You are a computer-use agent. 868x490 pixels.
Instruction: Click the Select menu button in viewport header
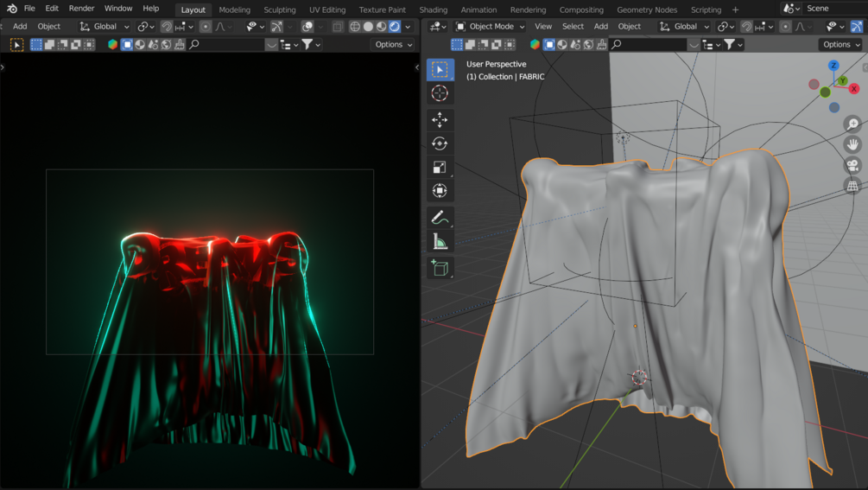click(573, 27)
